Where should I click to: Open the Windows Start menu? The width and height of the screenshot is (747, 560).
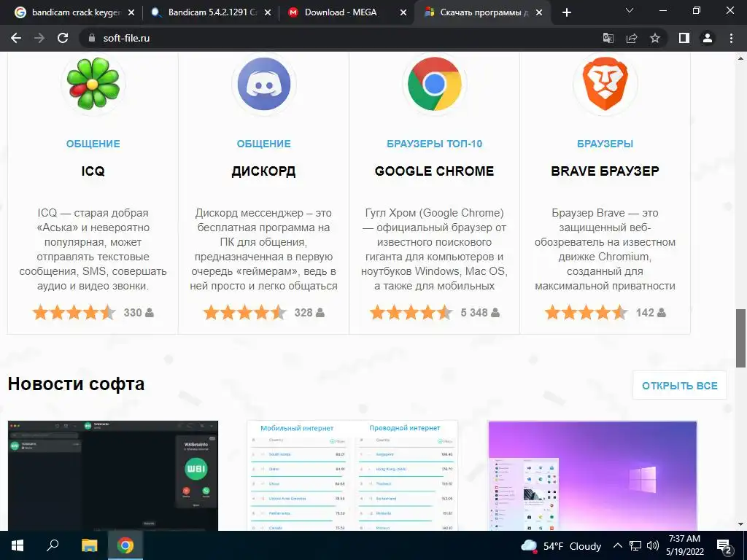coord(18,545)
